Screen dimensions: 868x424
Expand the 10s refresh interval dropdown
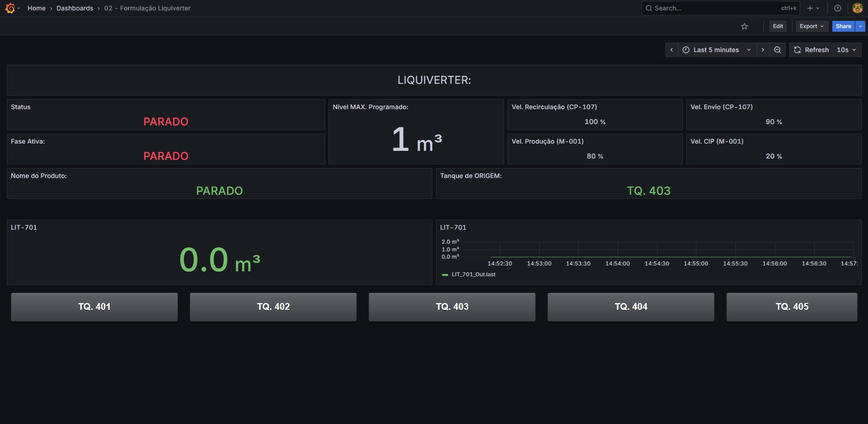[846, 50]
